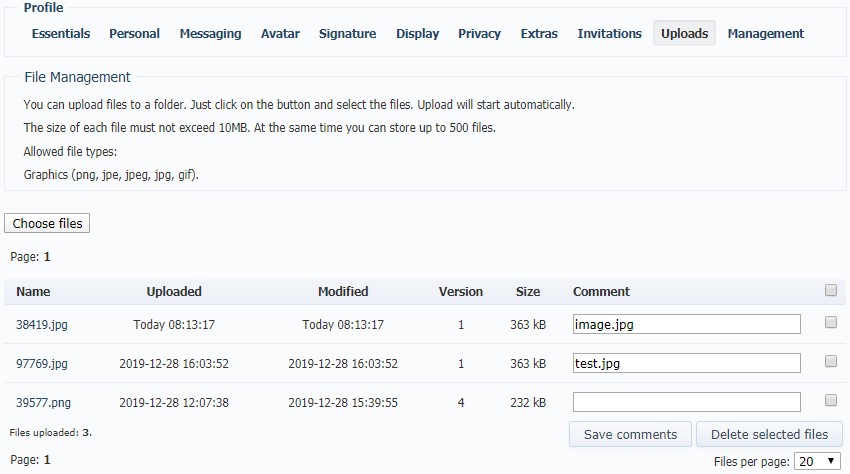Open the 38419.jpg file link

coord(42,325)
